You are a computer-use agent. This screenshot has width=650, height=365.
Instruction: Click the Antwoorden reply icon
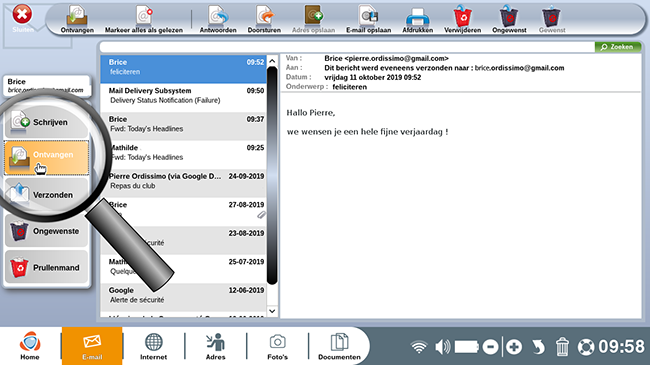(x=218, y=17)
